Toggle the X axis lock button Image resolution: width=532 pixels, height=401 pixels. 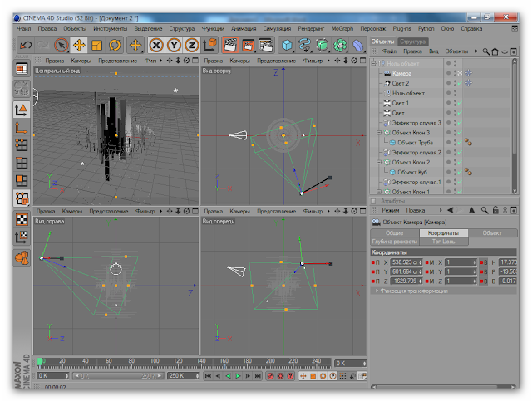155,45
